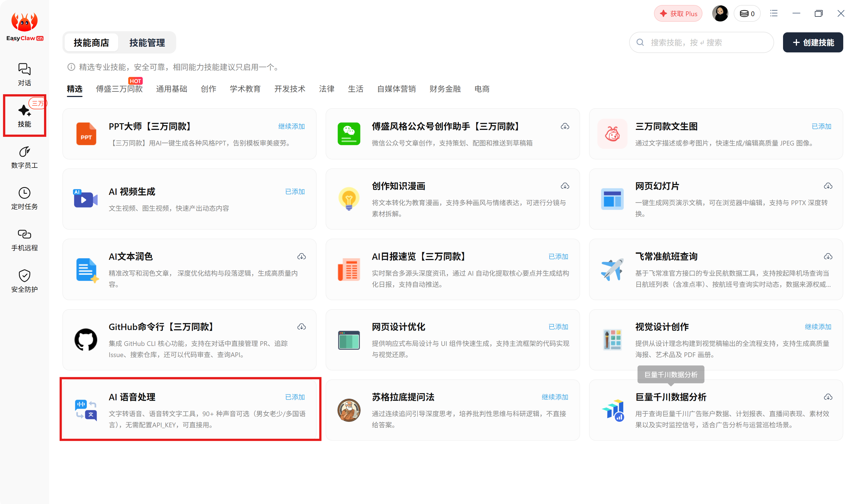Select the 法律 category tab

(x=327, y=89)
